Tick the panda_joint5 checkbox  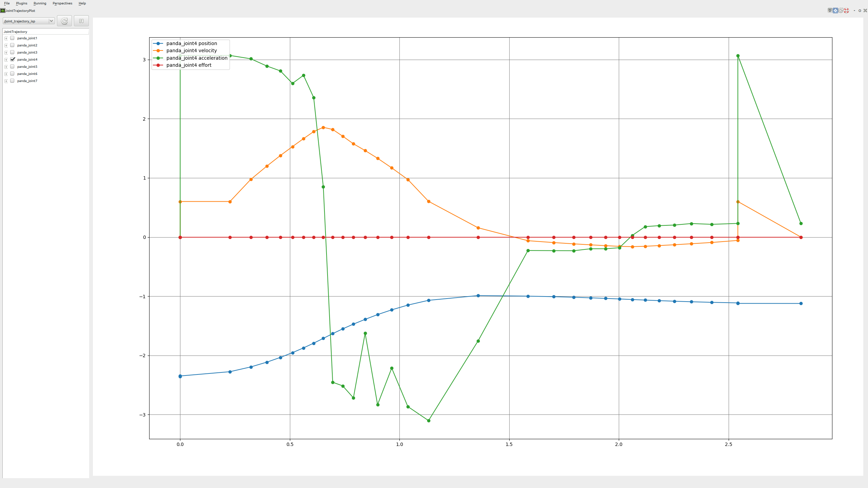pos(12,67)
